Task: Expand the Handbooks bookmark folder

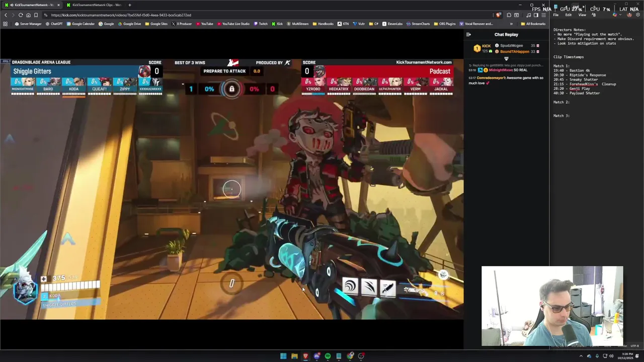Action: [323, 24]
